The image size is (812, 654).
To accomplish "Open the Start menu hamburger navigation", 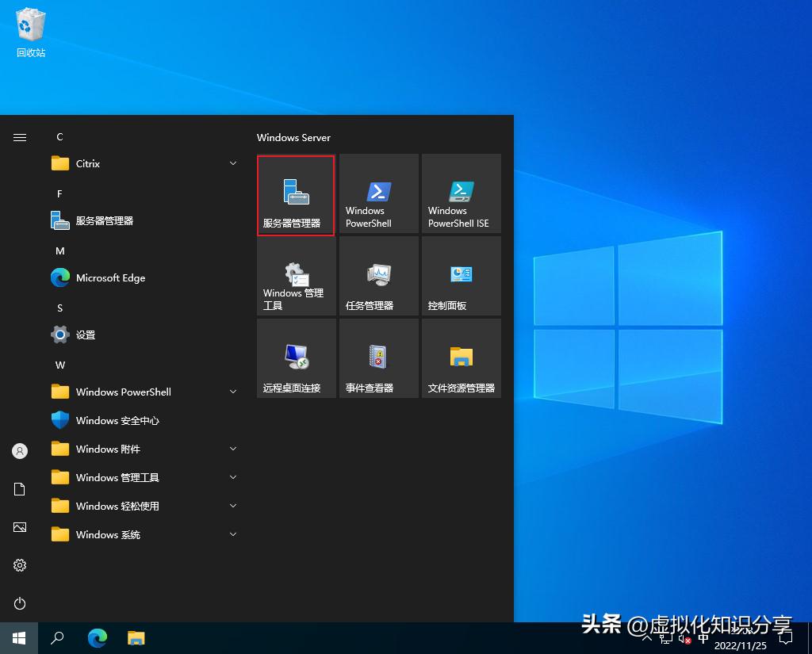I will coord(19,136).
